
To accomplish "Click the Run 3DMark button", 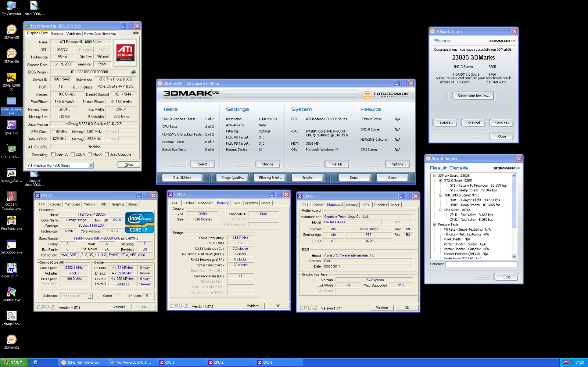I will pos(182,178).
